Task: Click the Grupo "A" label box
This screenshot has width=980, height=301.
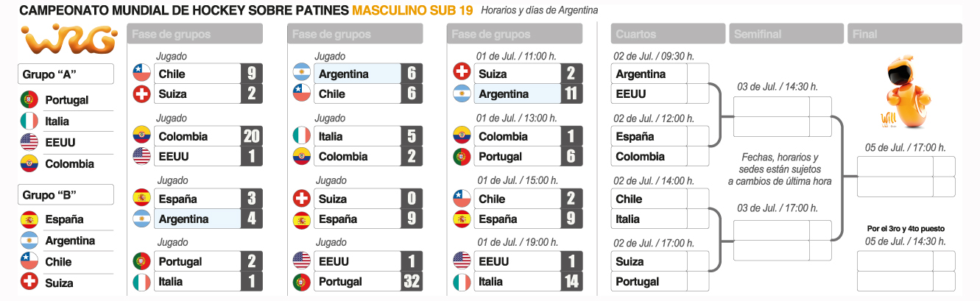Action: point(66,74)
